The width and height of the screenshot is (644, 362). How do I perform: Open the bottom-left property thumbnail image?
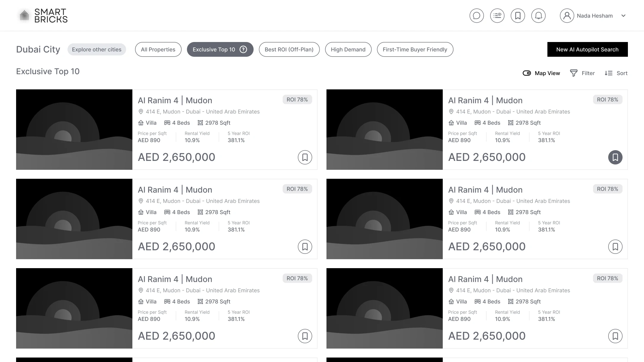pyautogui.click(x=74, y=308)
